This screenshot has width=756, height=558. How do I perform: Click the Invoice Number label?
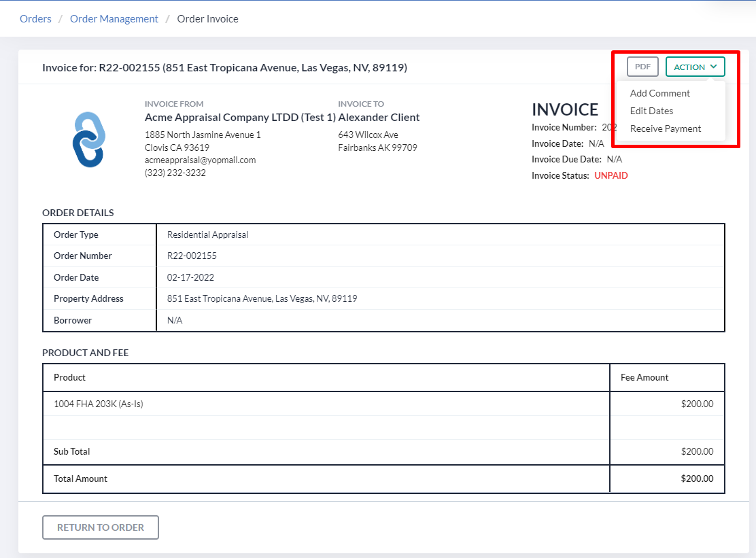point(564,127)
